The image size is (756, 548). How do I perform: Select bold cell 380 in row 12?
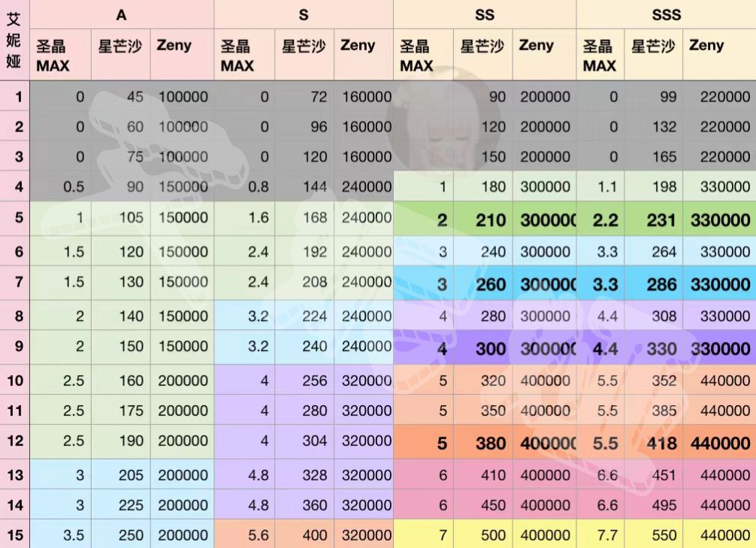click(x=483, y=443)
